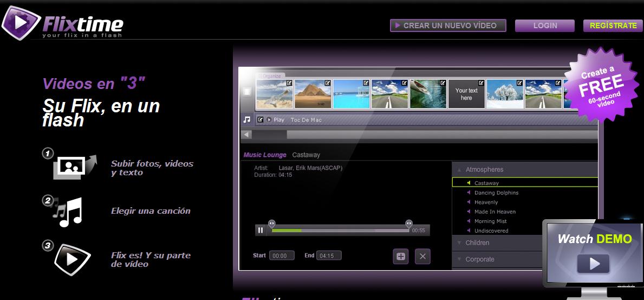Image resolution: width=644 pixels, height=300 pixels.
Task: Pause the song preview
Action: (261, 231)
